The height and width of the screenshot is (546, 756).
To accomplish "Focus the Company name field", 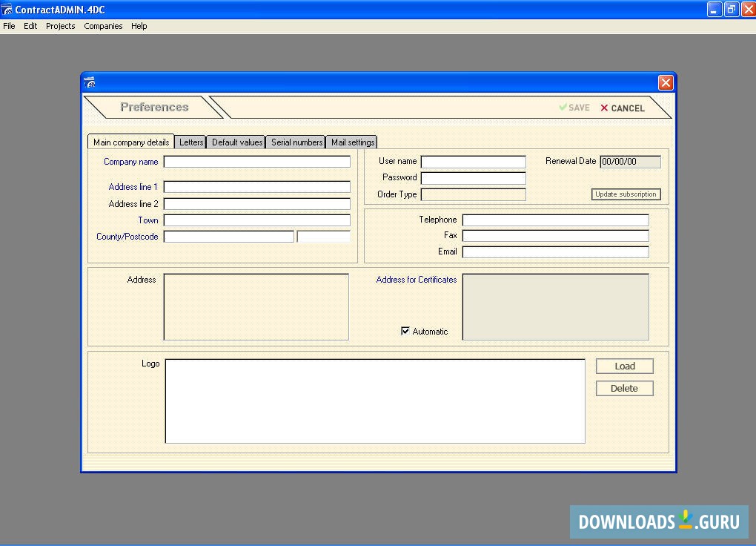I will click(x=256, y=162).
